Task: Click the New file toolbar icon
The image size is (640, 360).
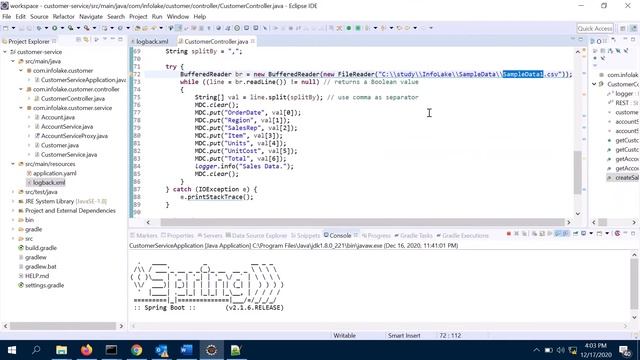Action: click(x=6, y=28)
